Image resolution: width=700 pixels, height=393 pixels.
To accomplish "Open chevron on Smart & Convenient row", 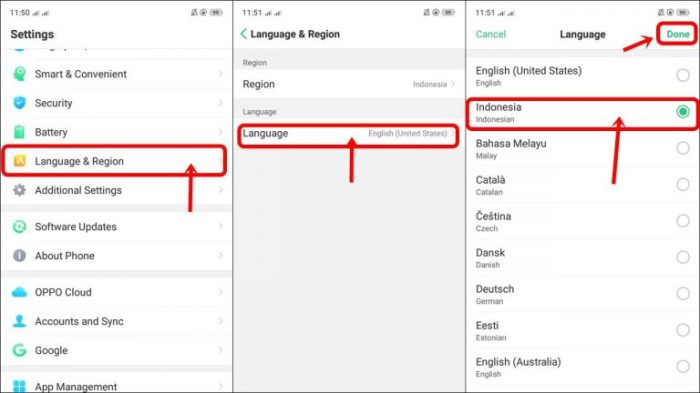I will pyautogui.click(x=221, y=73).
